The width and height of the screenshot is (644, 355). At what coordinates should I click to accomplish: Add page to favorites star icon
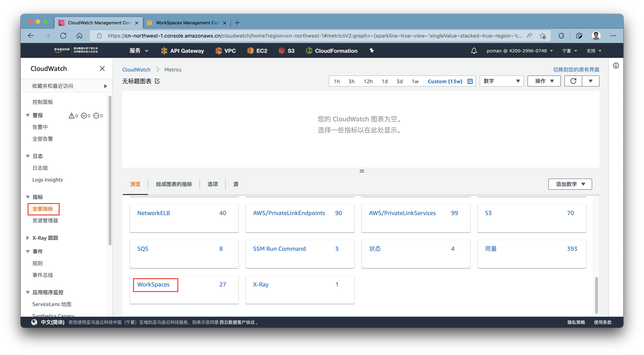point(542,36)
